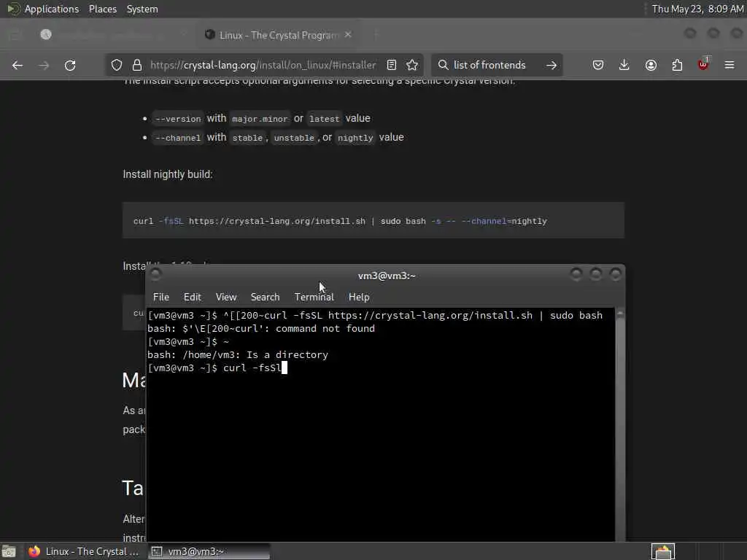
Task: Click the 'unstable' value code text
Action: tap(294, 138)
